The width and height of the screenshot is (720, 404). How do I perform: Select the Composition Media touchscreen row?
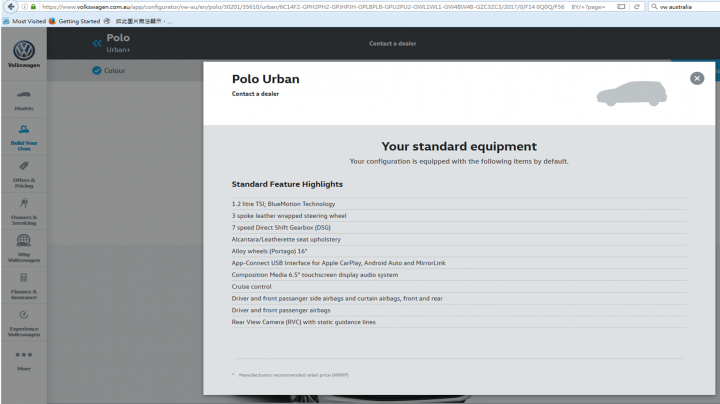[x=459, y=275]
